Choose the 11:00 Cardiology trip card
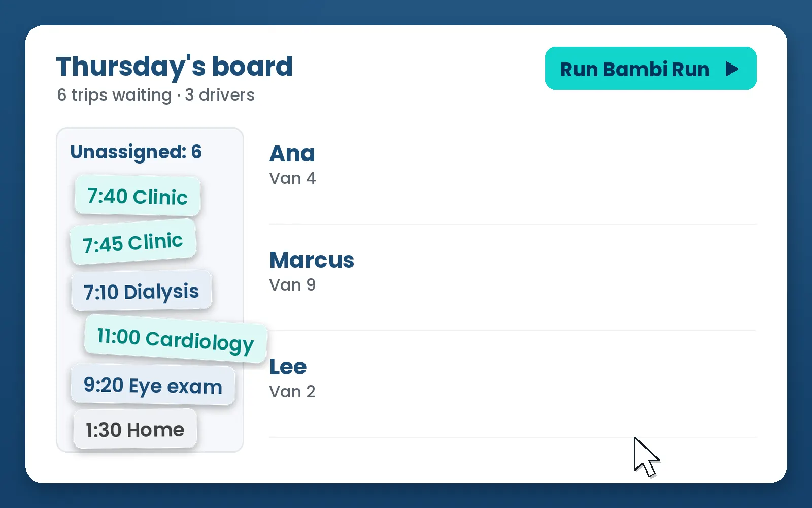Screen dimensions: 812x508 click(x=176, y=339)
